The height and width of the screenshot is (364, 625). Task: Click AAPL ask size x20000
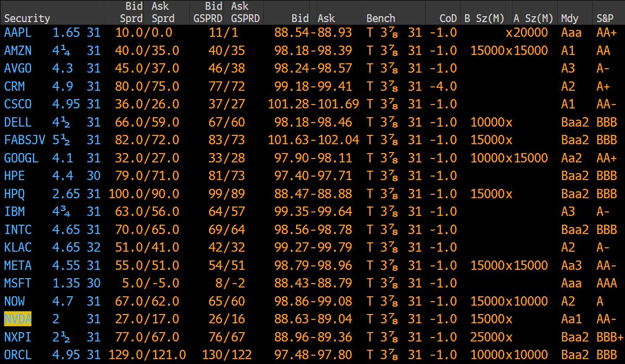coord(526,33)
